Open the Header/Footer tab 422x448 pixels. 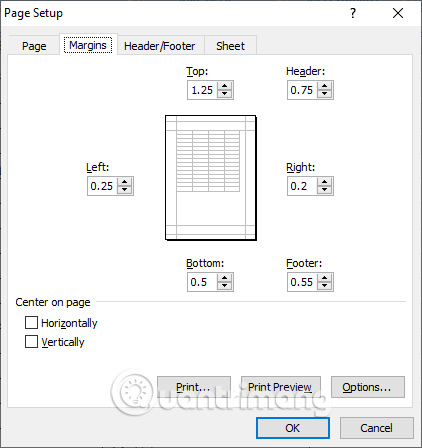click(x=159, y=46)
